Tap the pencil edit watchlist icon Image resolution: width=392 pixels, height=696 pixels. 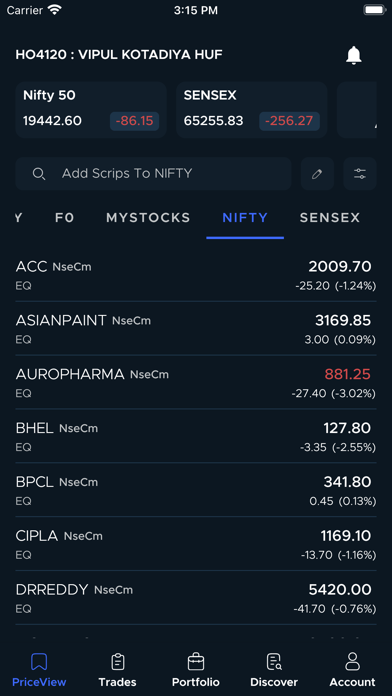[317, 174]
